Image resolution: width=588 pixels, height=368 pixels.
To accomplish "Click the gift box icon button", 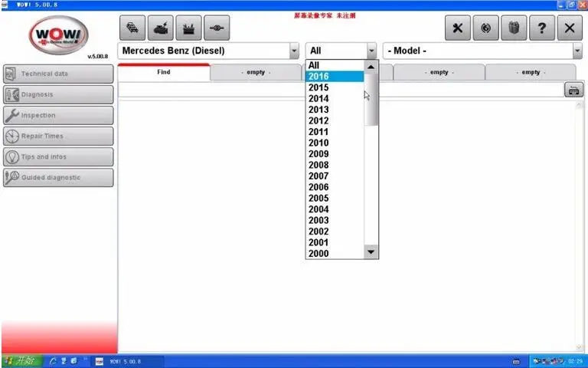I will coord(514,28).
